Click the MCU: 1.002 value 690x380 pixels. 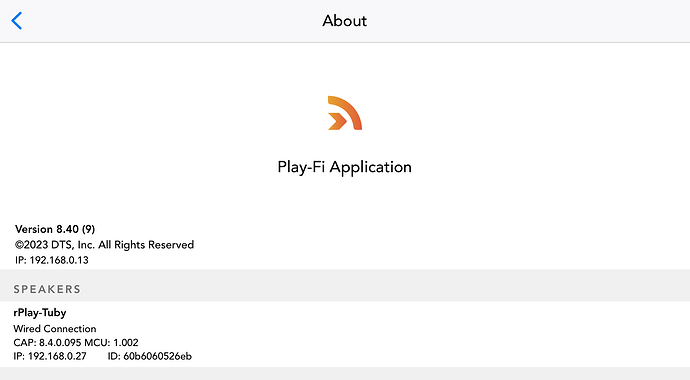pyautogui.click(x=111, y=342)
